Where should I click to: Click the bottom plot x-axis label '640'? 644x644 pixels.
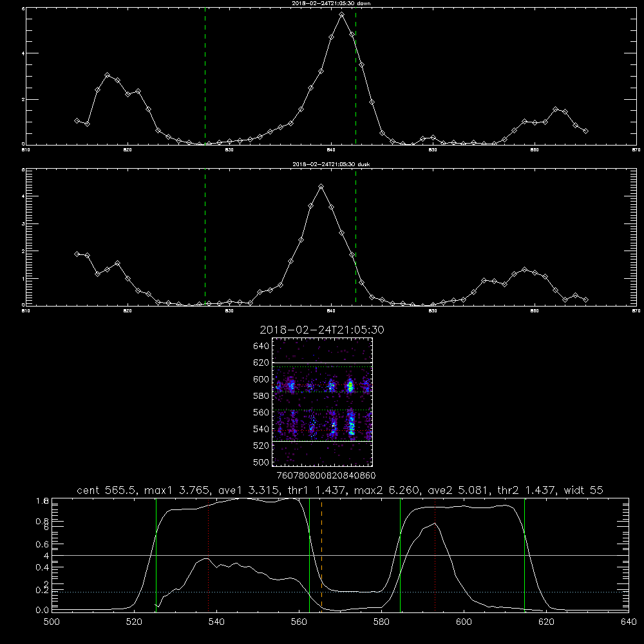pos(629,622)
